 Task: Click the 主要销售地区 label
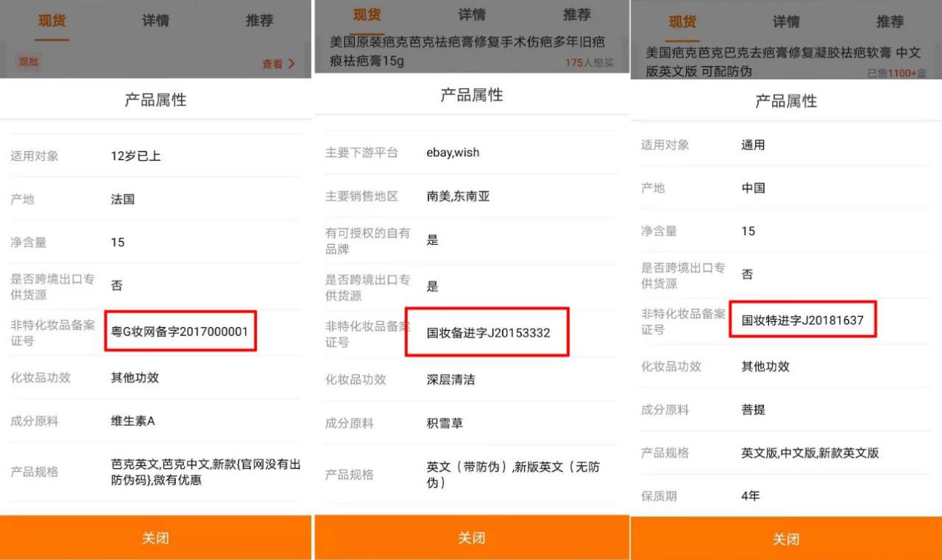pos(362,197)
